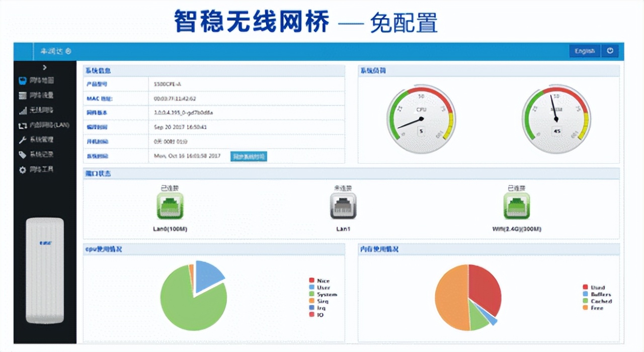Switch interface language with the English button

[584, 51]
